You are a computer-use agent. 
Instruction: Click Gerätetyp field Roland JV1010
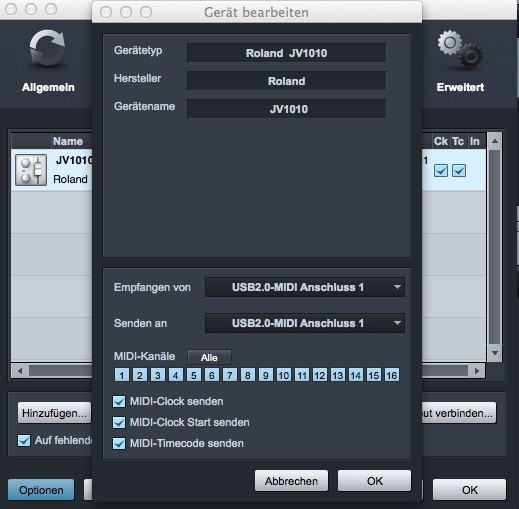coord(287,53)
